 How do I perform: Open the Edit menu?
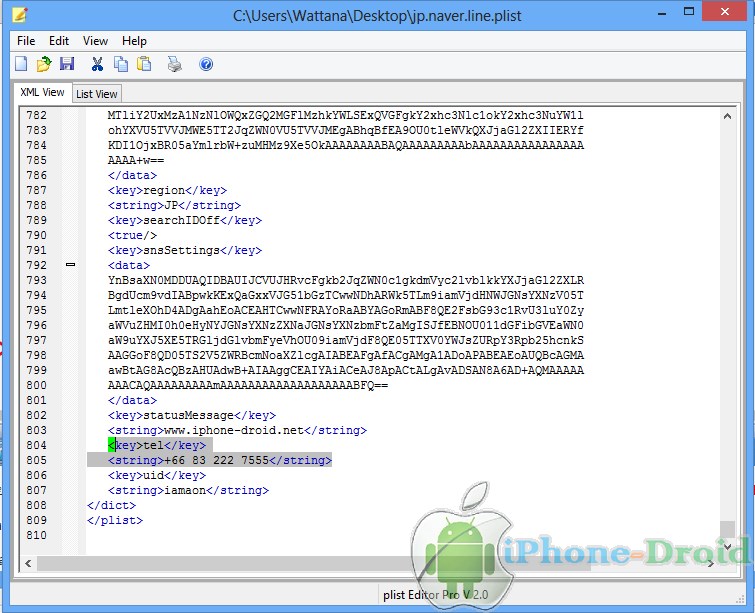coord(59,41)
